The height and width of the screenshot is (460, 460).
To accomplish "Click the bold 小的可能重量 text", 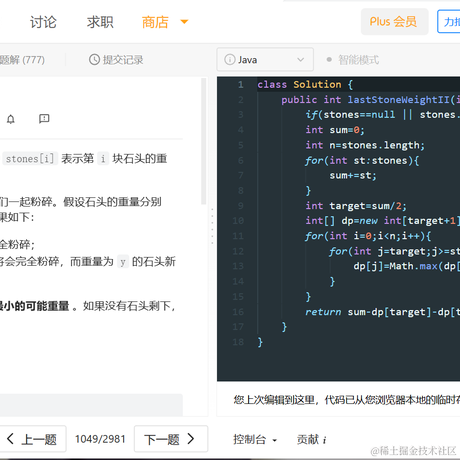I will [36, 306].
